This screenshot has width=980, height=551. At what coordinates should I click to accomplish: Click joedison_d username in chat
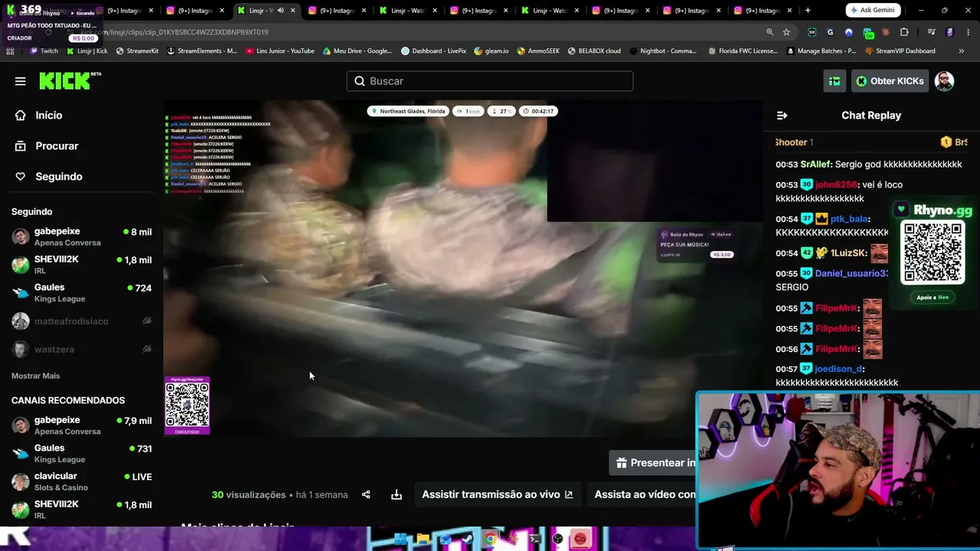click(839, 369)
